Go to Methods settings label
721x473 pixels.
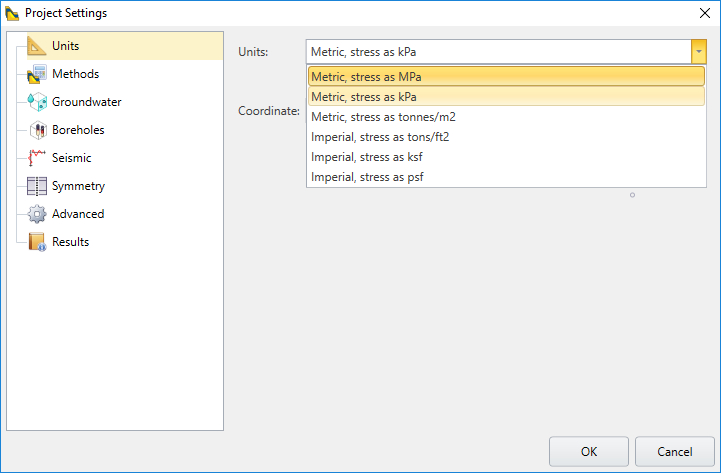click(x=75, y=74)
